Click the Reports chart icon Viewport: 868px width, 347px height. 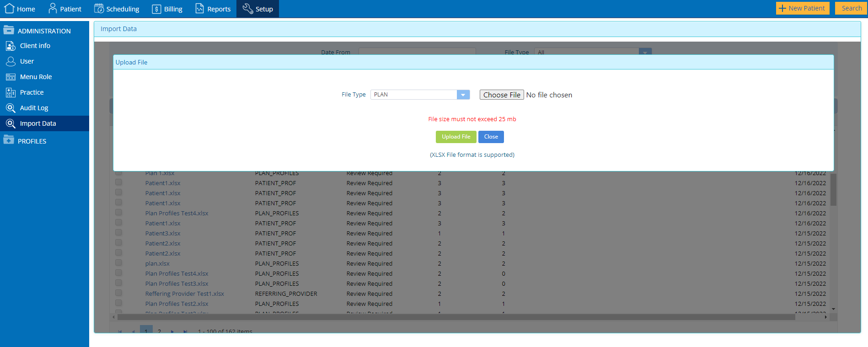199,8
